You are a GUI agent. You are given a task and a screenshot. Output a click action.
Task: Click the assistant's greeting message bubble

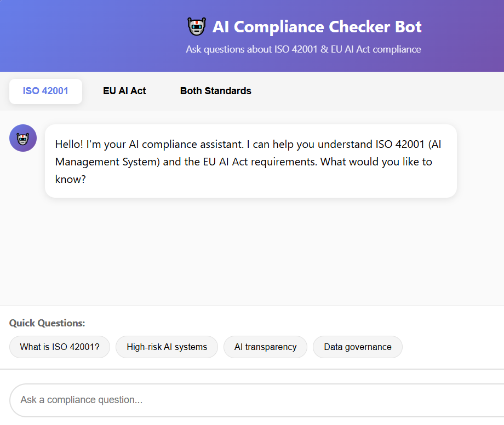point(250,161)
